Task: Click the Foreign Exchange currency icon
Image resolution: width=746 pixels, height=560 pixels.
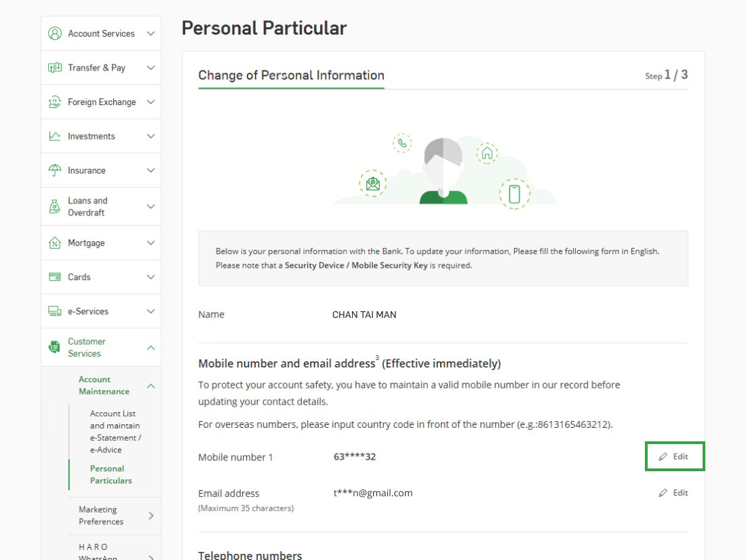Action: tap(55, 102)
